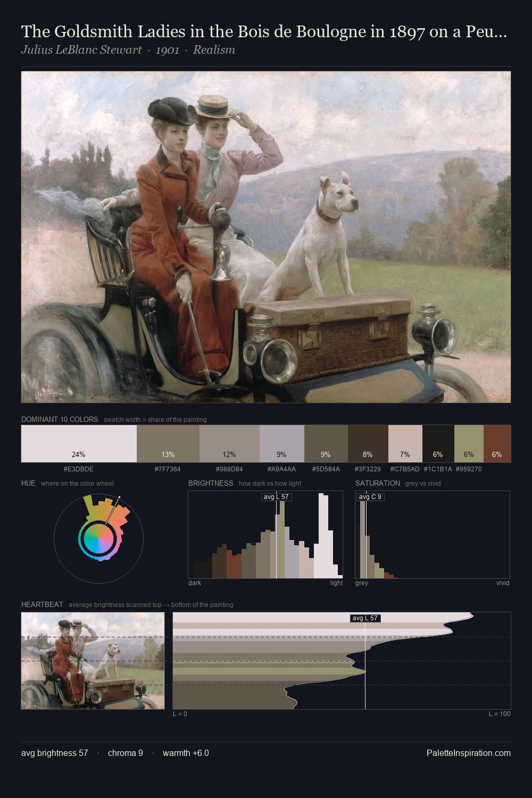Click the 'L = 0' axis label
Viewport: 532px width, 798px height.
[180, 714]
